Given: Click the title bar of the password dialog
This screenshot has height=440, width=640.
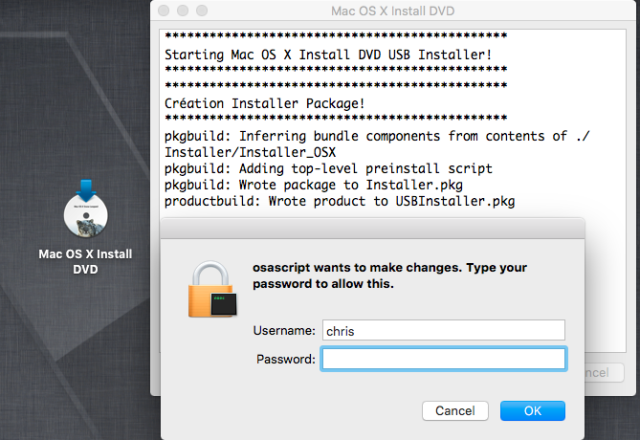Looking at the screenshot, I should 373,229.
